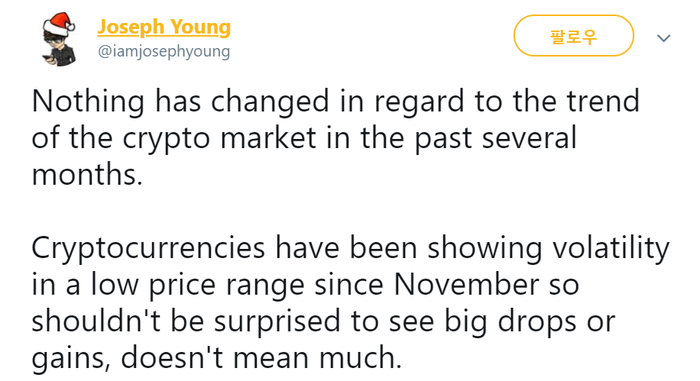The width and height of the screenshot is (700, 381).
Task: Click the word "crypto" in the first paragraph
Action: pyautogui.click(x=166, y=139)
